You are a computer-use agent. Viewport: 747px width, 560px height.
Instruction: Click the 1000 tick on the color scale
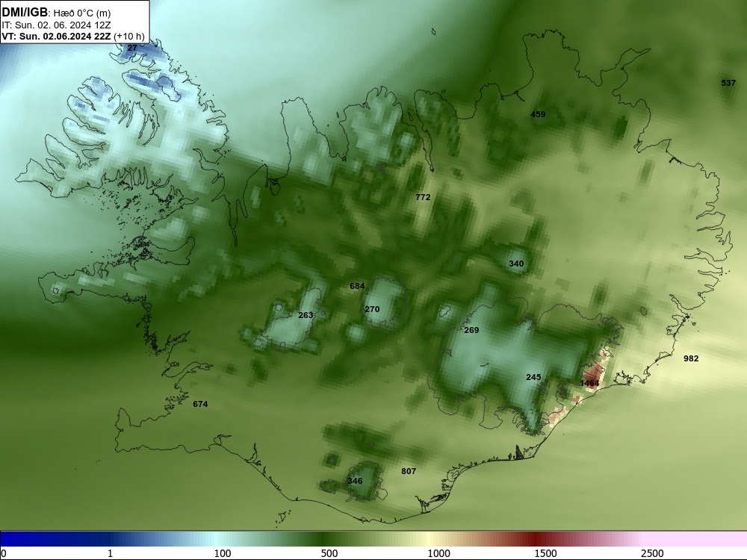click(438, 553)
